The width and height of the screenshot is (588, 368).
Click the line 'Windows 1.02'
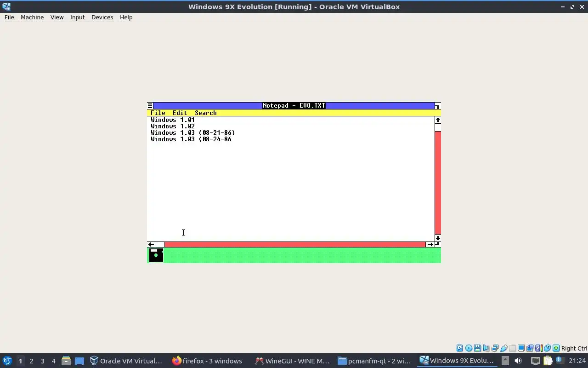pyautogui.click(x=173, y=126)
